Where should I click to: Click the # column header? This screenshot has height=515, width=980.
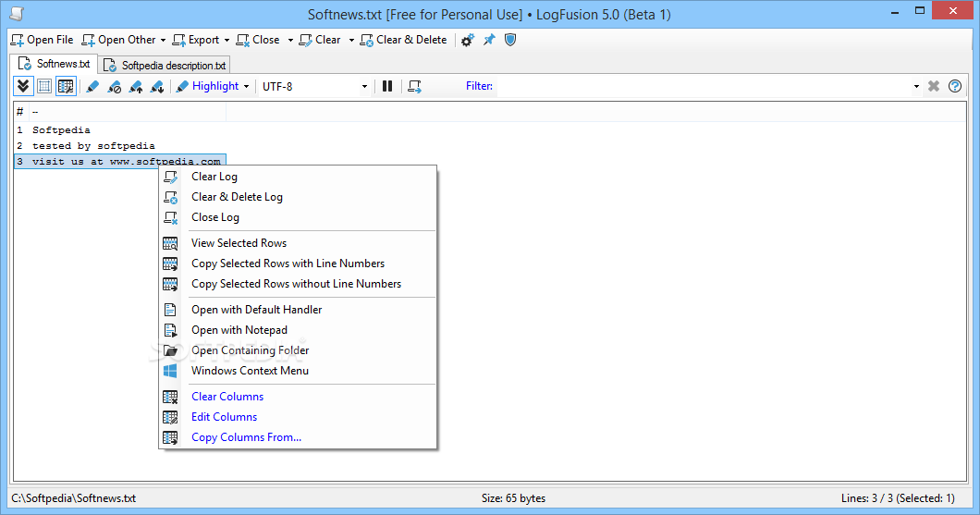click(20, 112)
